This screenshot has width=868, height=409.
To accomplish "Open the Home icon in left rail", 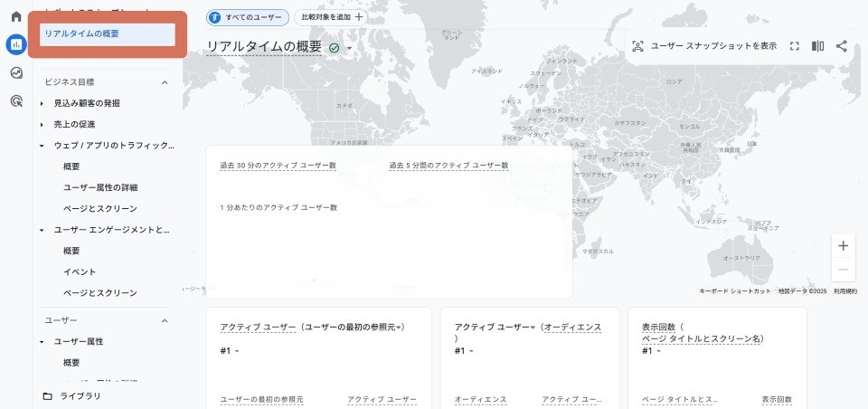I will click(x=15, y=17).
